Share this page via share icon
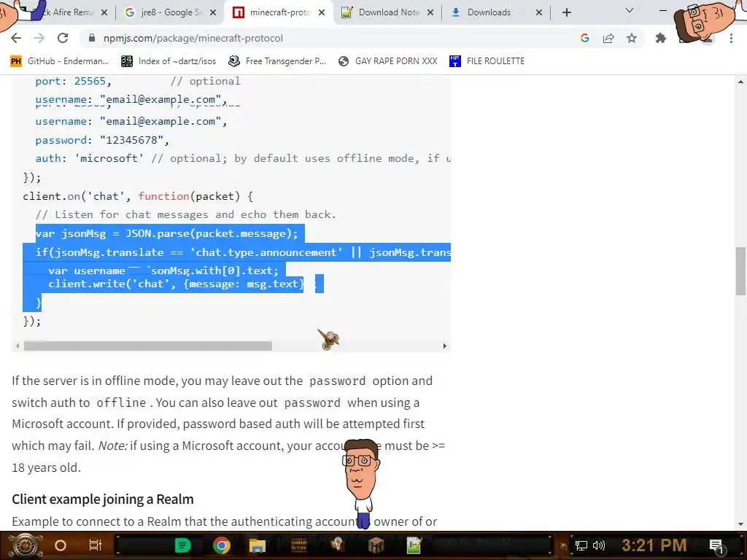Viewport: 747px width, 560px height. click(x=608, y=38)
